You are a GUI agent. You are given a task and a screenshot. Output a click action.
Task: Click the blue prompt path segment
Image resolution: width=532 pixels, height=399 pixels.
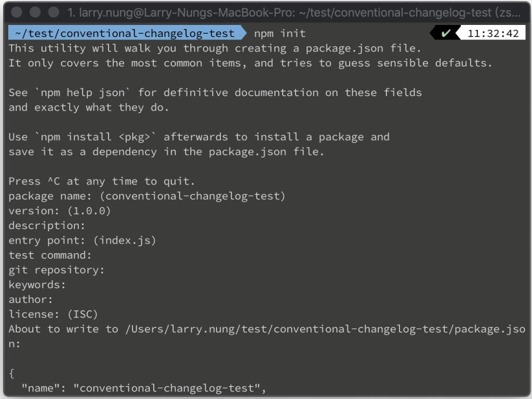(127, 33)
